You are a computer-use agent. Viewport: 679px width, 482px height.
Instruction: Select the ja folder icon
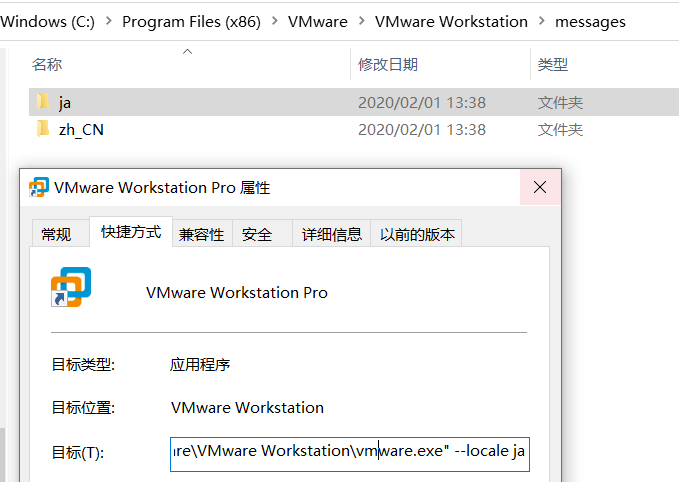pyautogui.click(x=43, y=102)
